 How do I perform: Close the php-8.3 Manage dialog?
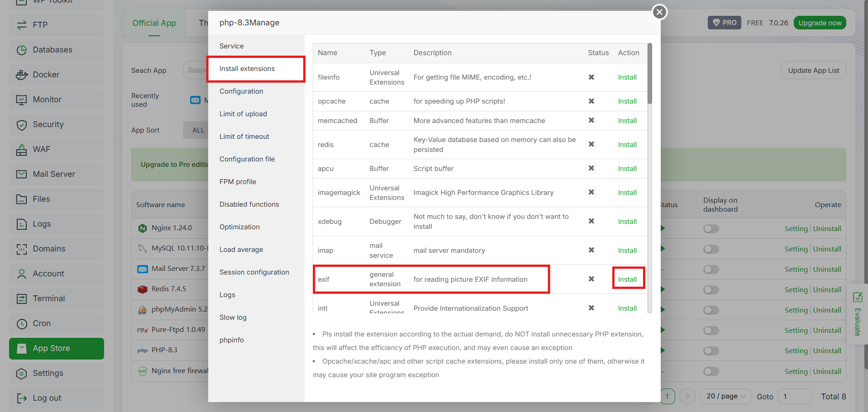pos(659,12)
